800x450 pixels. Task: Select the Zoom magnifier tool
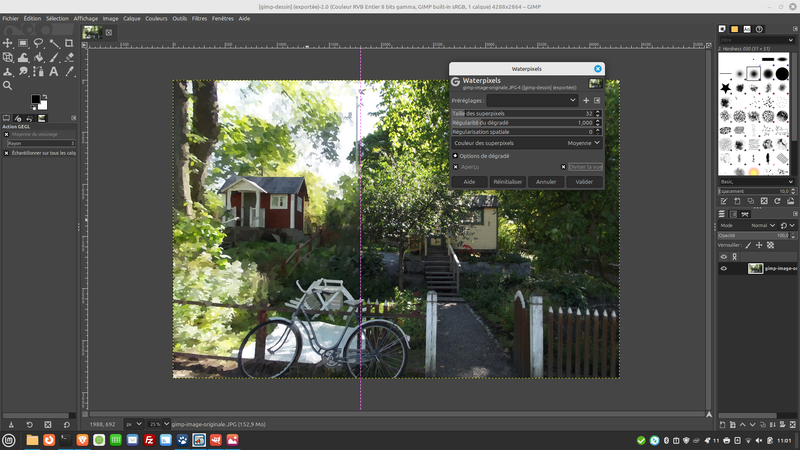[x=8, y=85]
